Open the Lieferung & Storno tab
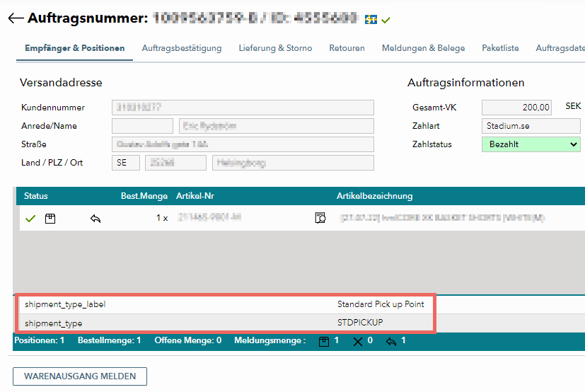Image resolution: width=585 pixels, height=392 pixels. point(275,48)
